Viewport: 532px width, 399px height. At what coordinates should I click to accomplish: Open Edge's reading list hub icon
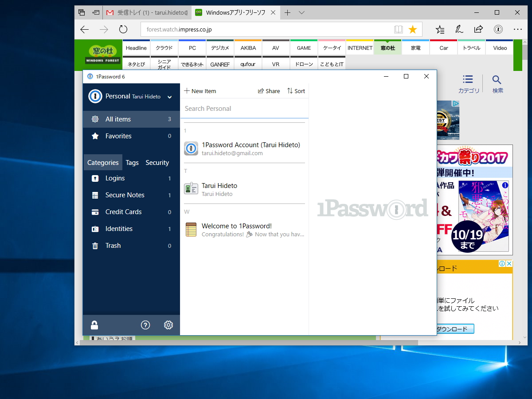coord(440,29)
